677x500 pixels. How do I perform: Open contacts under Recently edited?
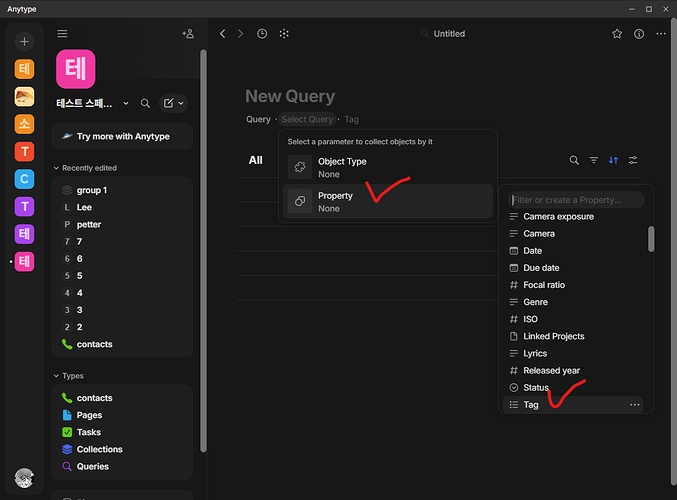[x=122, y=344]
